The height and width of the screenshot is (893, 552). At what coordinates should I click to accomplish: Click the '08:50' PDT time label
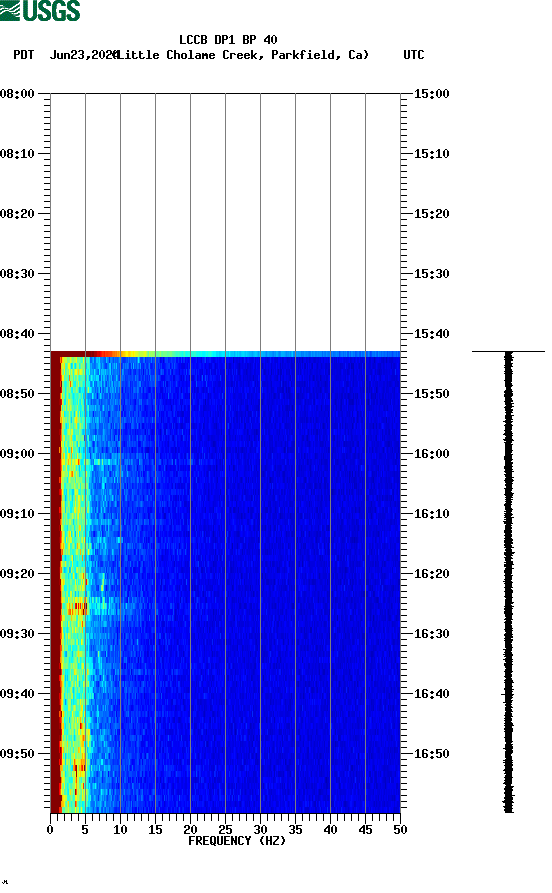coord(17,394)
